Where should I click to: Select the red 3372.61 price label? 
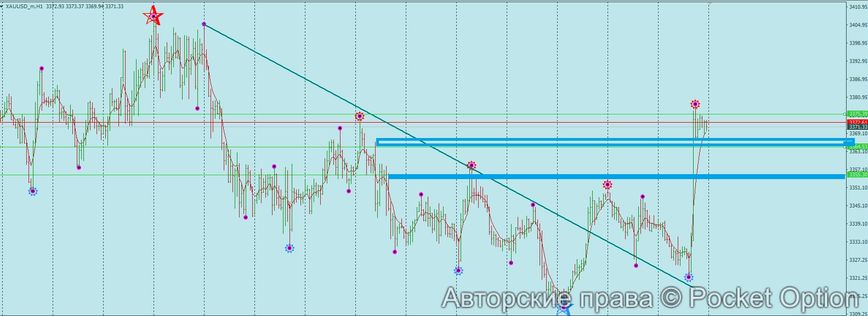(858, 122)
